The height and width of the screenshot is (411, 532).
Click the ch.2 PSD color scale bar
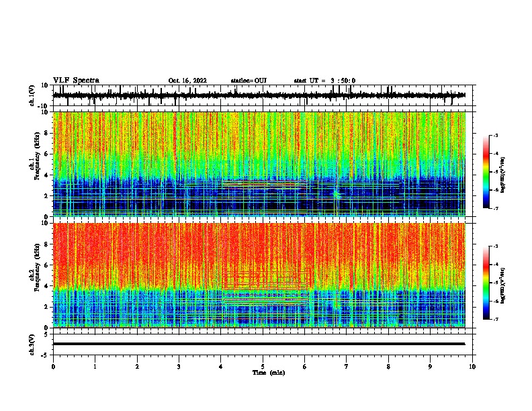pos(486,283)
